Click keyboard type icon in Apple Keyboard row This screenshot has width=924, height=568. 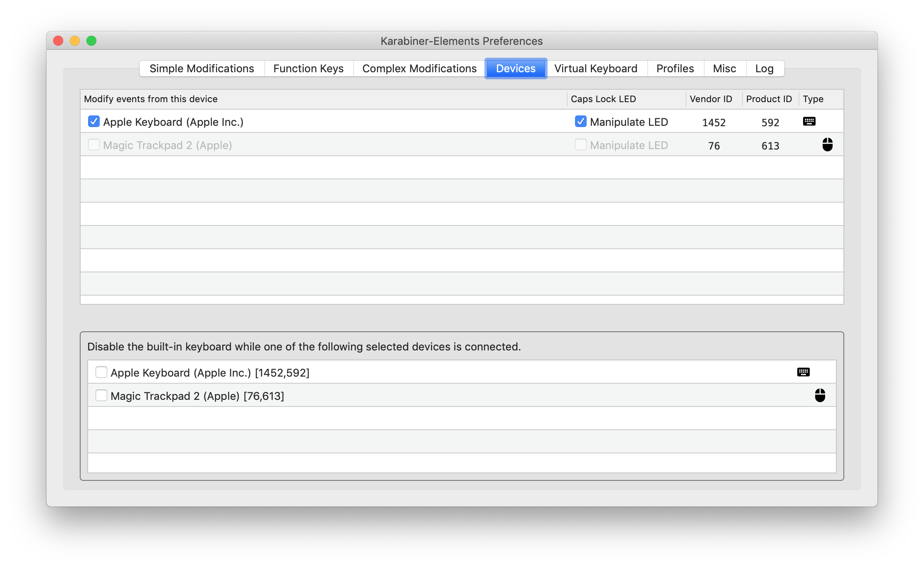(809, 122)
